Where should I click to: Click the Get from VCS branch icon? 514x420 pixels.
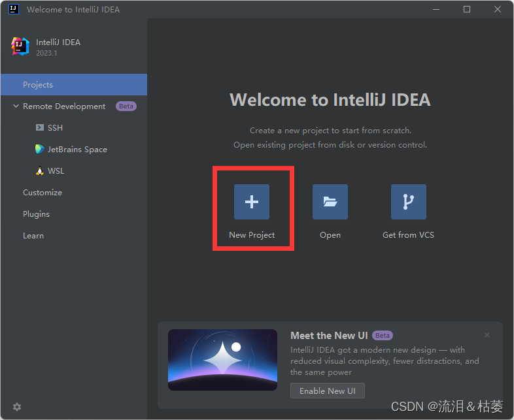coord(409,202)
